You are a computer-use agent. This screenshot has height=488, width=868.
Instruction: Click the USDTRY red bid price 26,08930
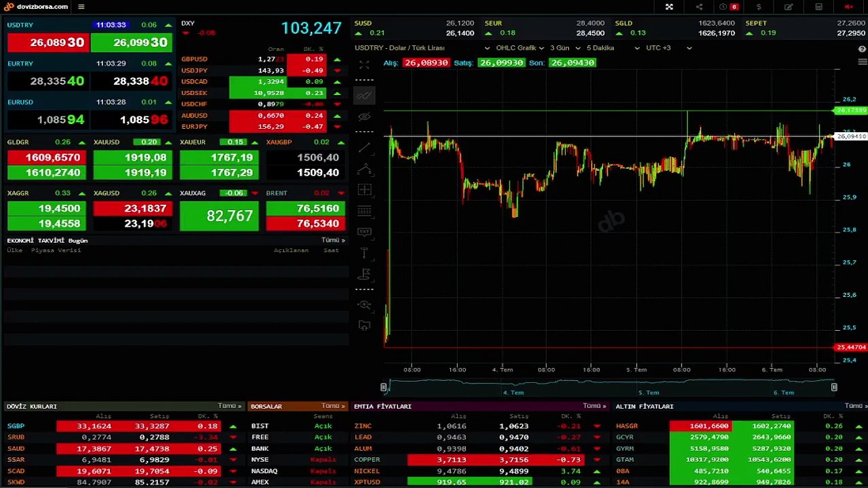[x=47, y=42]
